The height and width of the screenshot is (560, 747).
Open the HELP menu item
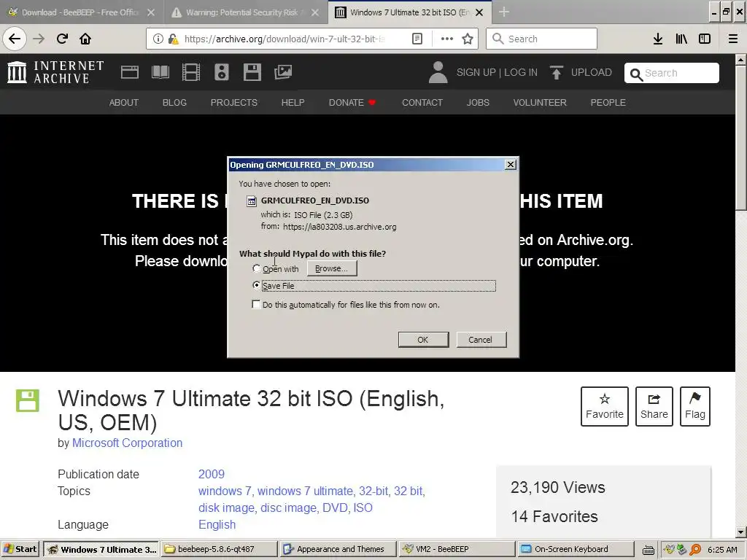point(293,102)
